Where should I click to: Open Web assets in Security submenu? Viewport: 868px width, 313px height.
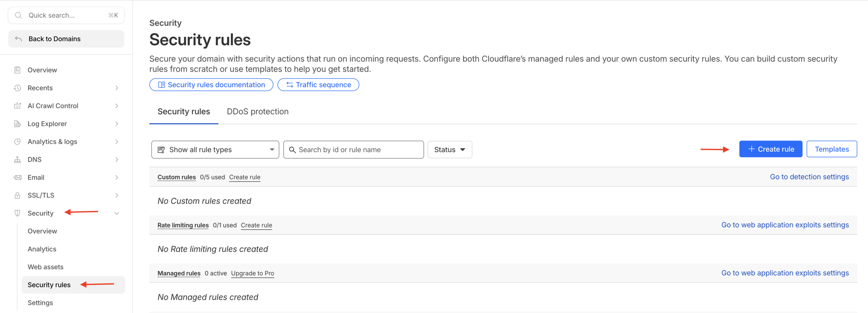tap(45, 267)
